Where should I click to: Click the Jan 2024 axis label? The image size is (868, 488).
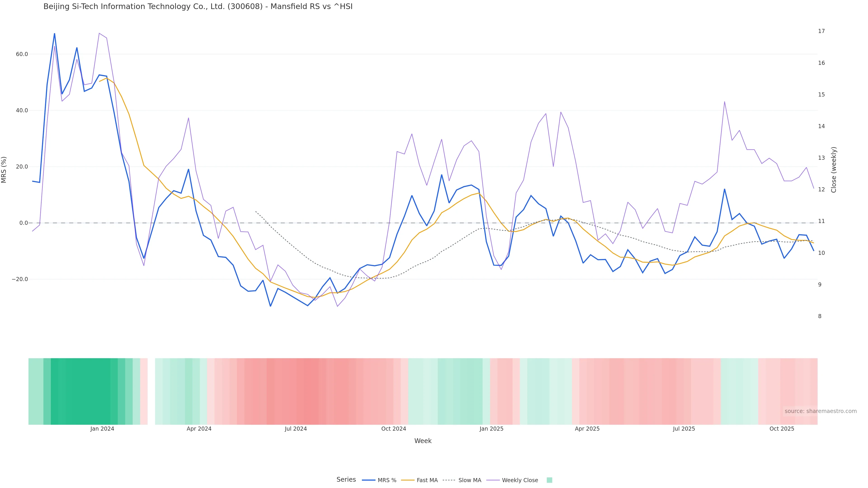(x=102, y=429)
